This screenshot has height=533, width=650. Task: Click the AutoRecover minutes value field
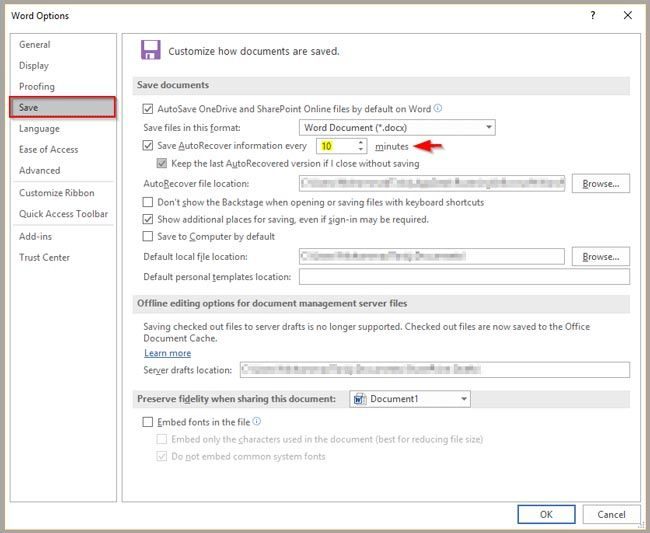pyautogui.click(x=336, y=146)
